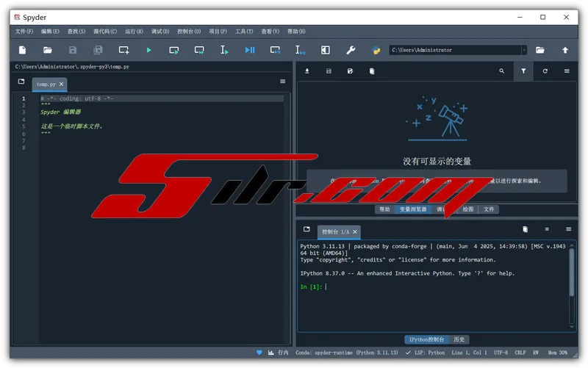Browse editor tabs with the icon beside temp.py

(21, 82)
